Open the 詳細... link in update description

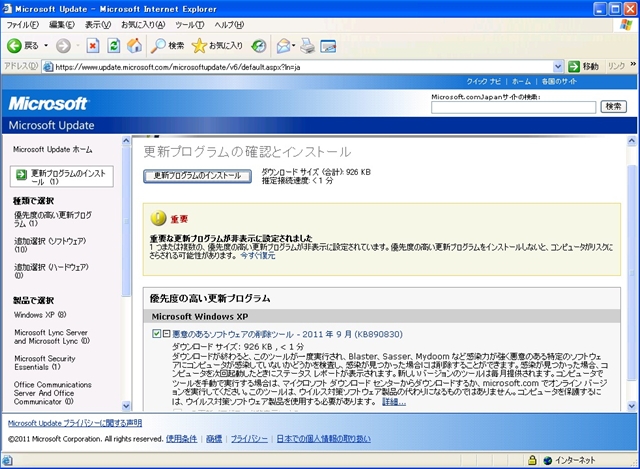[394, 402]
